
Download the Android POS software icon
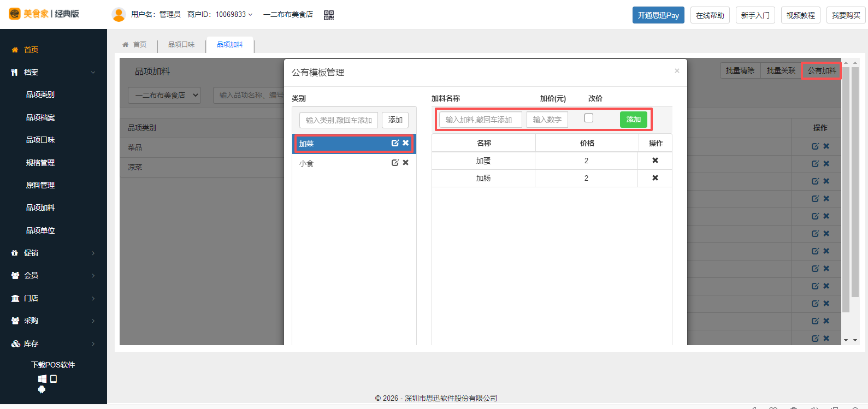pos(42,389)
